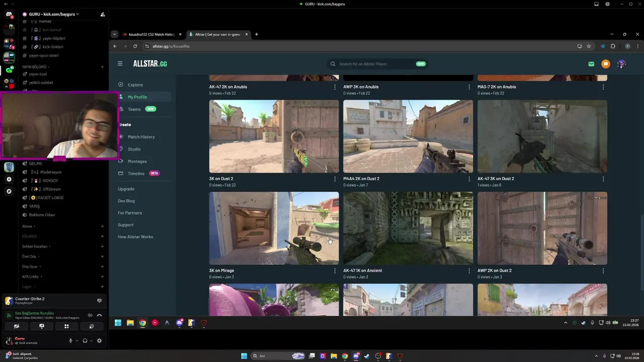Join the Bekleme Odası voice channel

click(42, 215)
